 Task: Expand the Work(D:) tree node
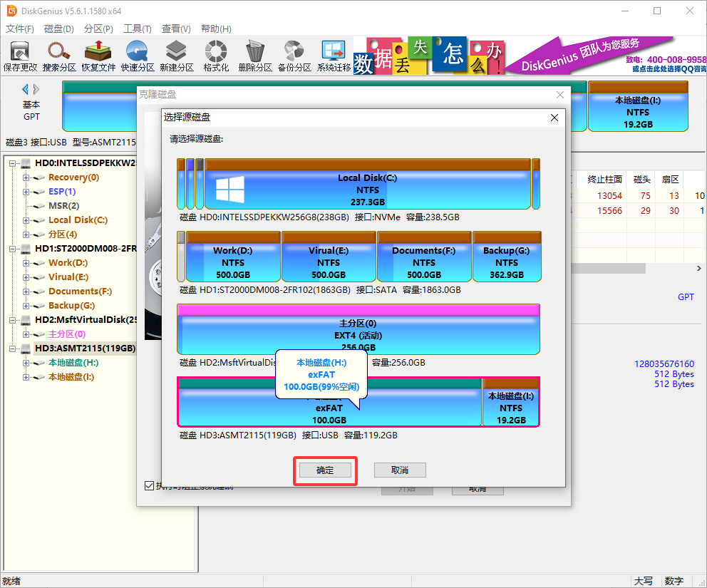coord(26,263)
